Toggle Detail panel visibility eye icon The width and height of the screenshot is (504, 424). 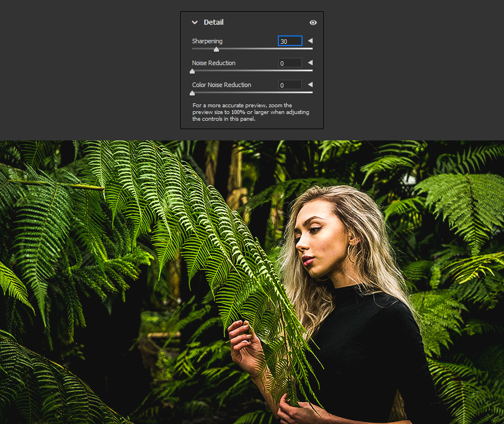(313, 22)
